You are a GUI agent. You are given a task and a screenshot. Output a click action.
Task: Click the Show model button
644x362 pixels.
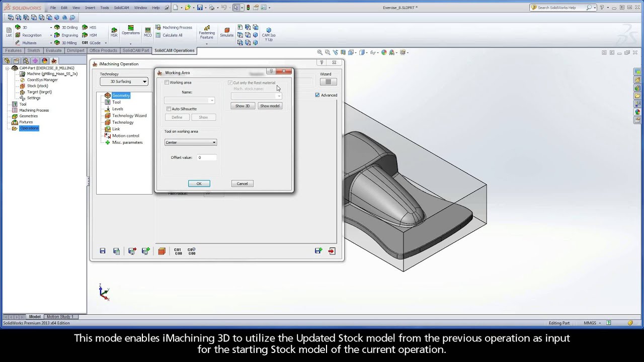270,106
